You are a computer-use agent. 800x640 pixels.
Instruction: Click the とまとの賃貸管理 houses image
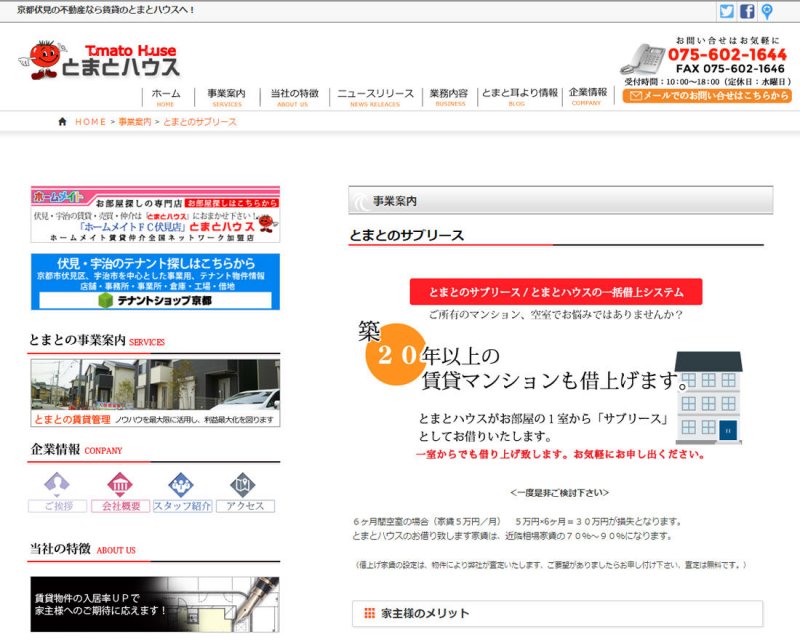coord(155,392)
